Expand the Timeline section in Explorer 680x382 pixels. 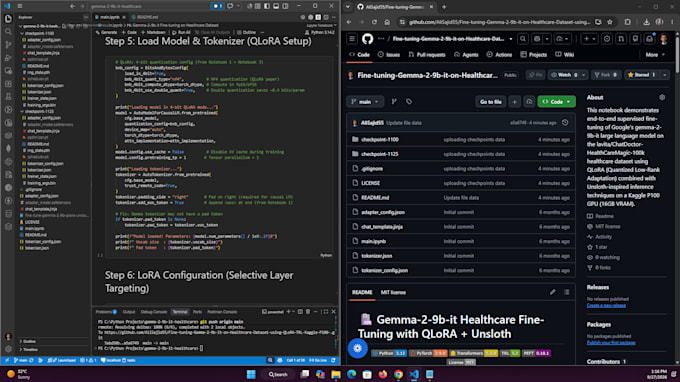click(29, 349)
